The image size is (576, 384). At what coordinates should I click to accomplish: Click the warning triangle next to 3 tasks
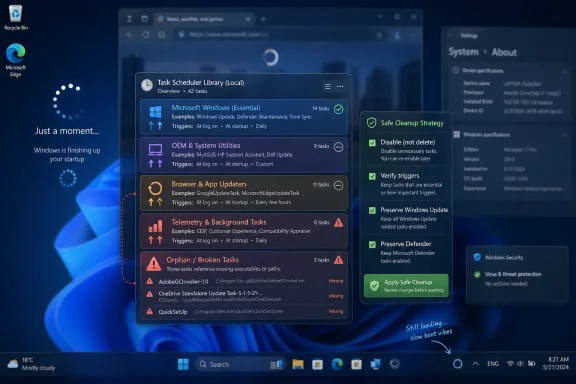[x=338, y=260]
